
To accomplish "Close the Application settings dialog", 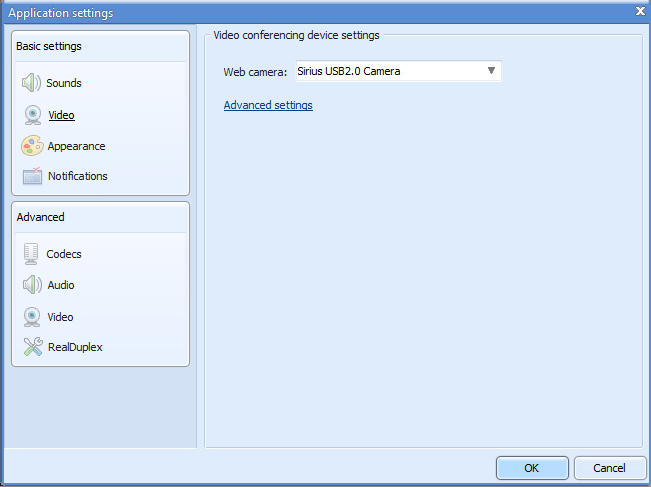I will click(x=641, y=11).
